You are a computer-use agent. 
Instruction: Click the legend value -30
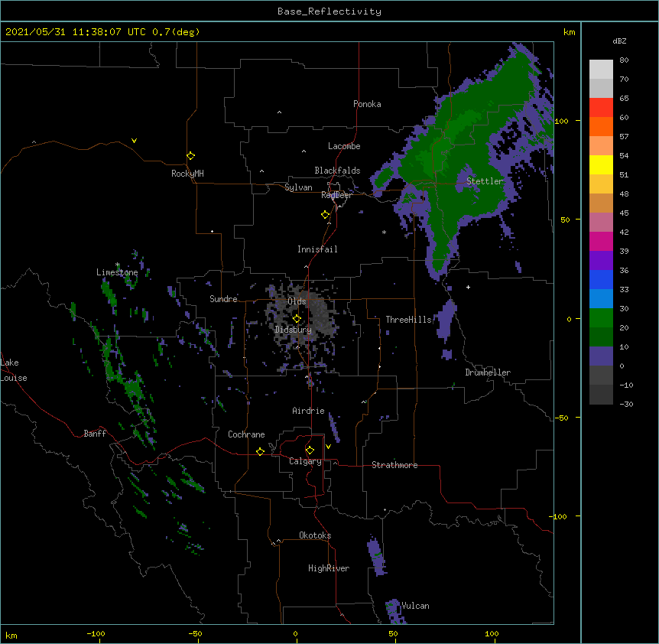point(626,404)
